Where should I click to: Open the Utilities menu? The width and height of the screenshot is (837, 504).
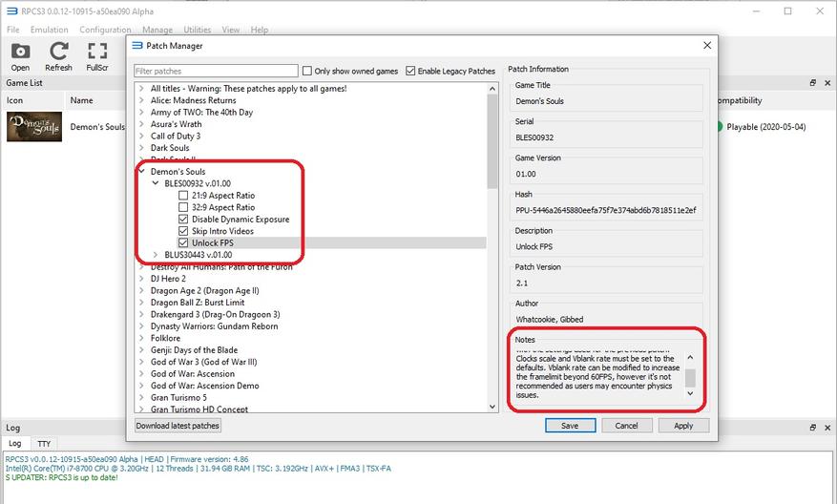[x=198, y=30]
